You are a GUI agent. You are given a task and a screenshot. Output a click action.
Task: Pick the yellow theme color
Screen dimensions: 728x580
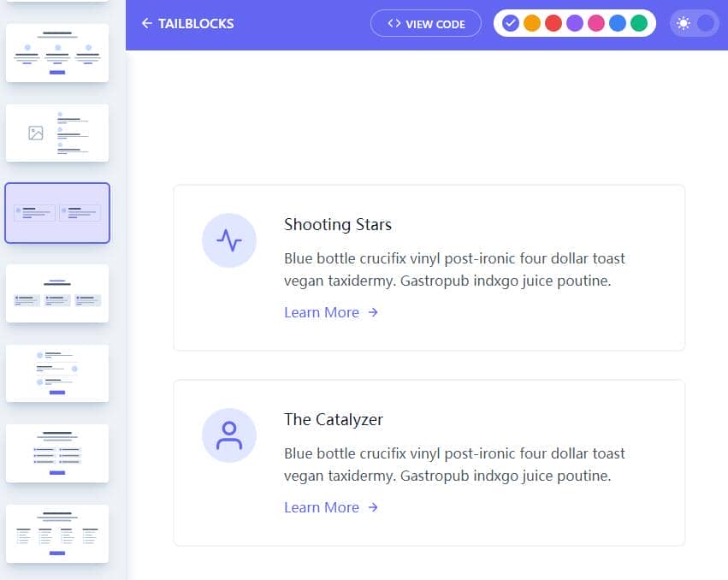(532, 23)
